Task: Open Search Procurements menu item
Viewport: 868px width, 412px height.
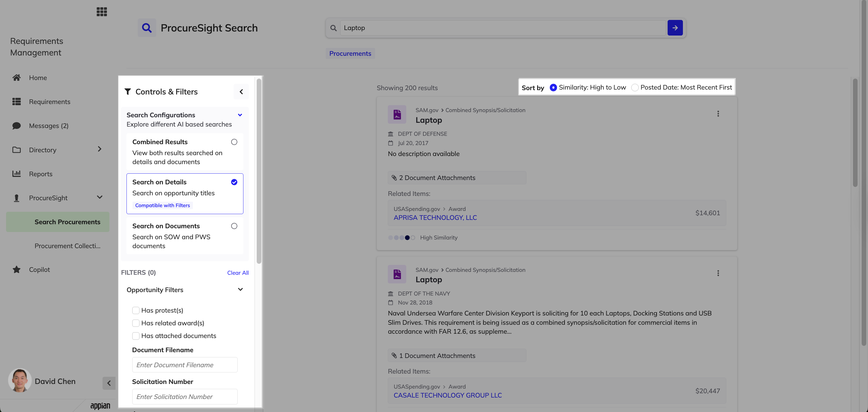Action: point(58,222)
